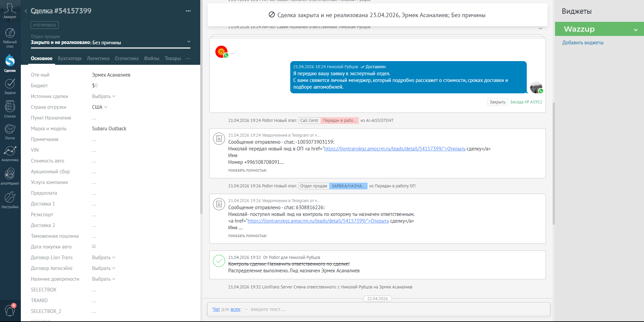644x322 pixels.
Task: Click the VIN field value
Action: tap(94, 150)
